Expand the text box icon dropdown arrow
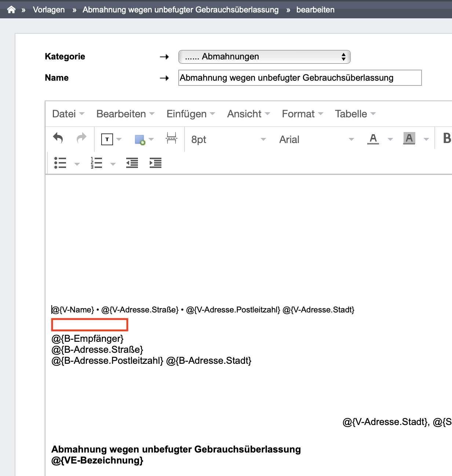 pyautogui.click(x=119, y=139)
